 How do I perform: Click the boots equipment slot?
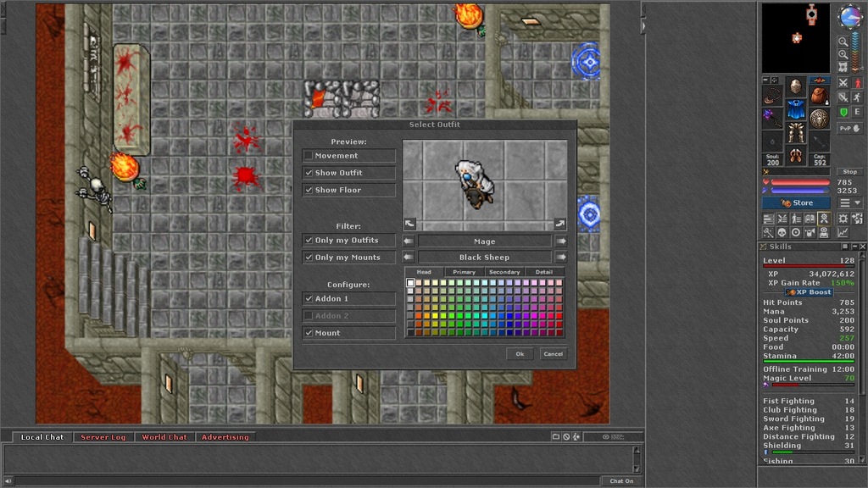[x=796, y=156]
